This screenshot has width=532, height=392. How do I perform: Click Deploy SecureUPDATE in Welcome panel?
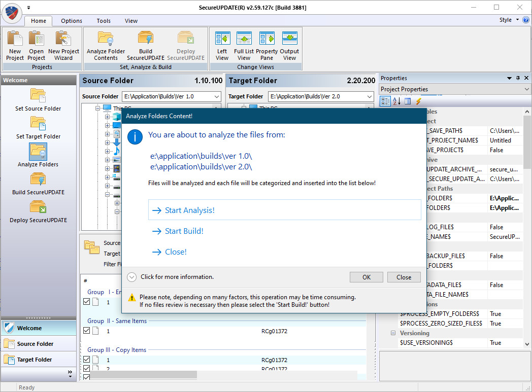38,211
